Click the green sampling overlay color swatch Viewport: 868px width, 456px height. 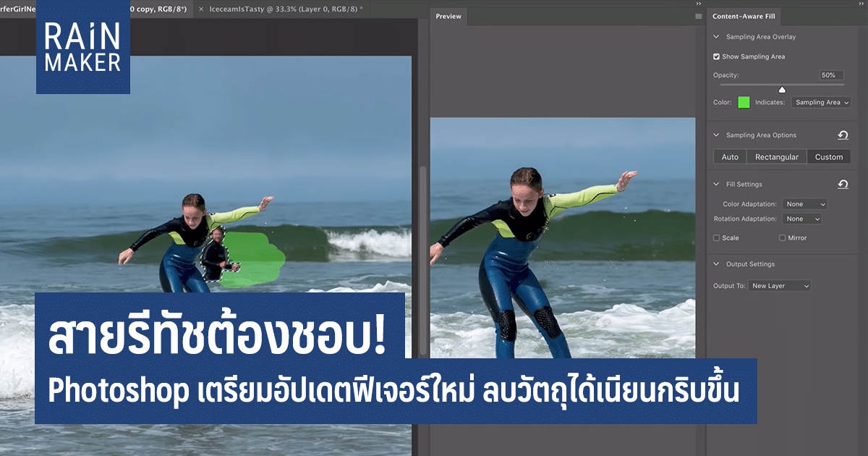744,103
